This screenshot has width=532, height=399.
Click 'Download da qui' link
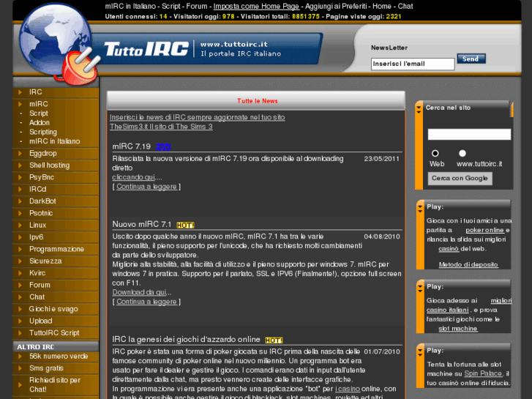[x=139, y=292]
